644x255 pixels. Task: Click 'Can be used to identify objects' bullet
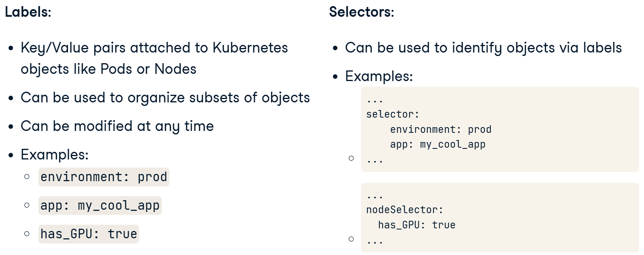pos(483,48)
